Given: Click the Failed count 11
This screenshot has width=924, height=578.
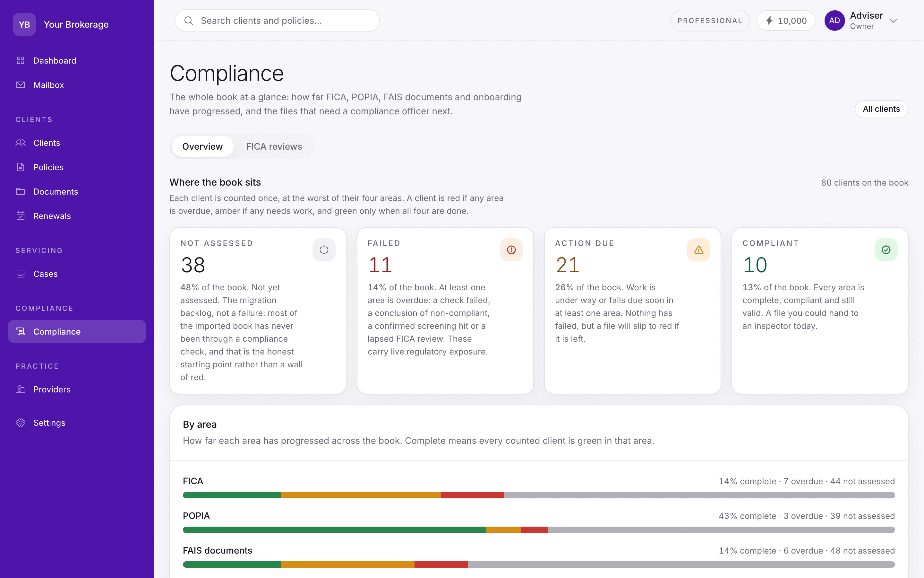Looking at the screenshot, I should pyautogui.click(x=380, y=265).
